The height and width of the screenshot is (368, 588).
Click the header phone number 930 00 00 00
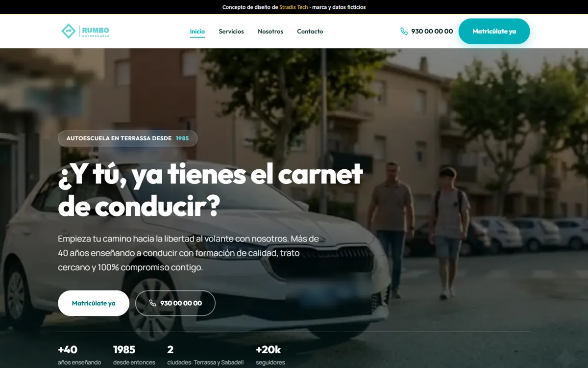click(432, 31)
